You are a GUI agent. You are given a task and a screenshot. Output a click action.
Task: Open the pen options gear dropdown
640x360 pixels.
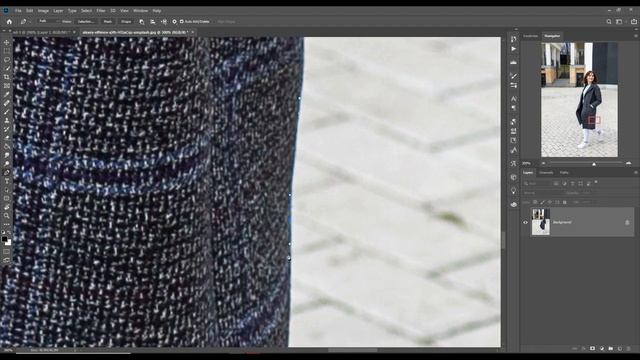click(x=174, y=22)
